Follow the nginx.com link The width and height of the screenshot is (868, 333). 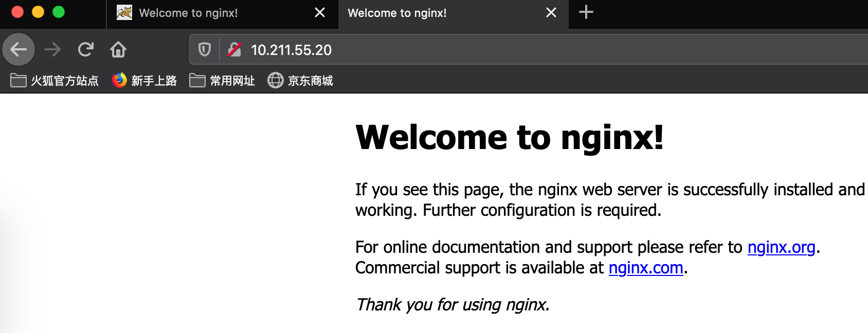(646, 268)
